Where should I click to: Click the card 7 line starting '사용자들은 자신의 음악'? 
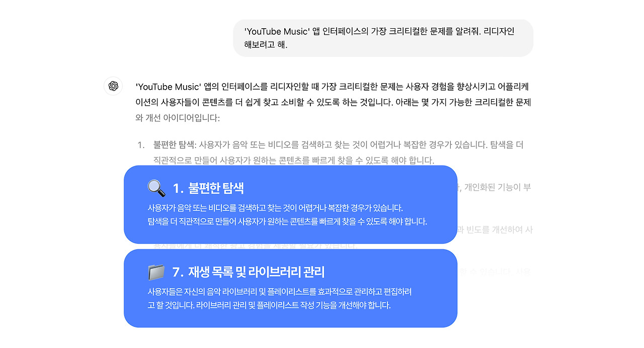[x=280, y=292]
